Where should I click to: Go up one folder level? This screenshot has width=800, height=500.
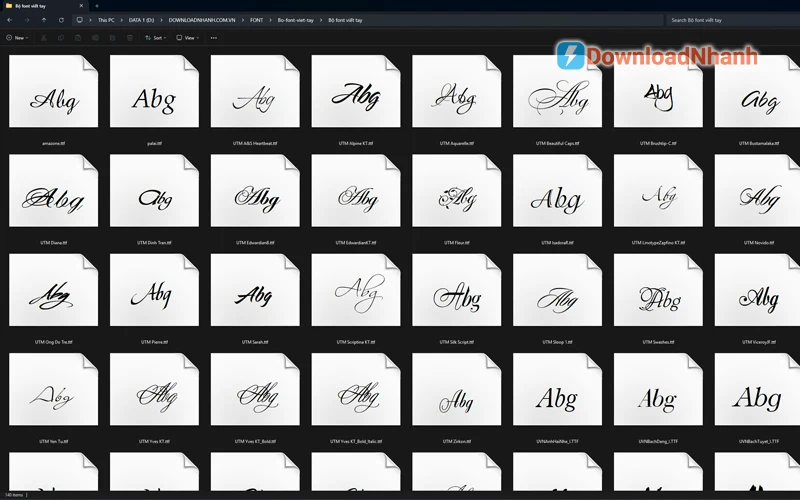[x=44, y=20]
